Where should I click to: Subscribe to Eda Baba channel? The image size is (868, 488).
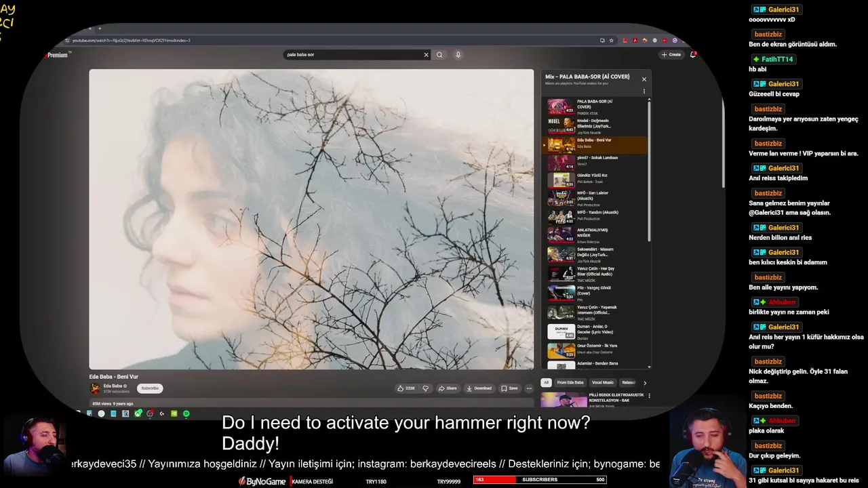click(150, 388)
